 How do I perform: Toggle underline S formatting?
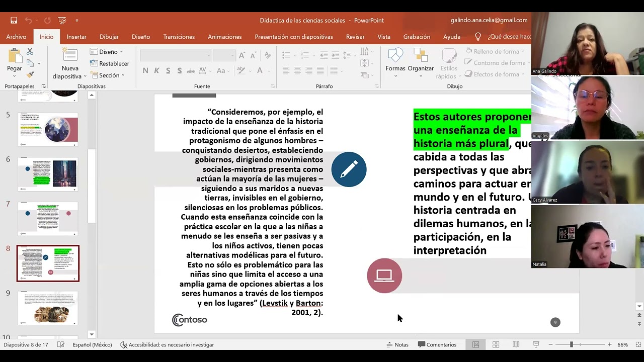[x=168, y=71]
